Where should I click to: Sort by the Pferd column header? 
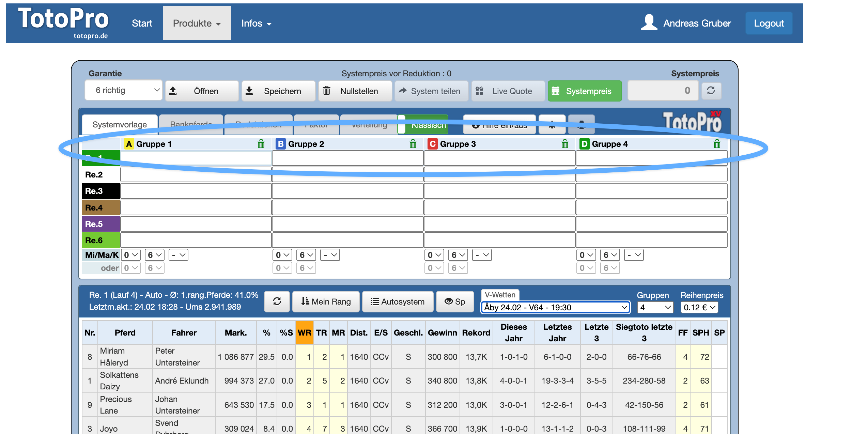[125, 332]
